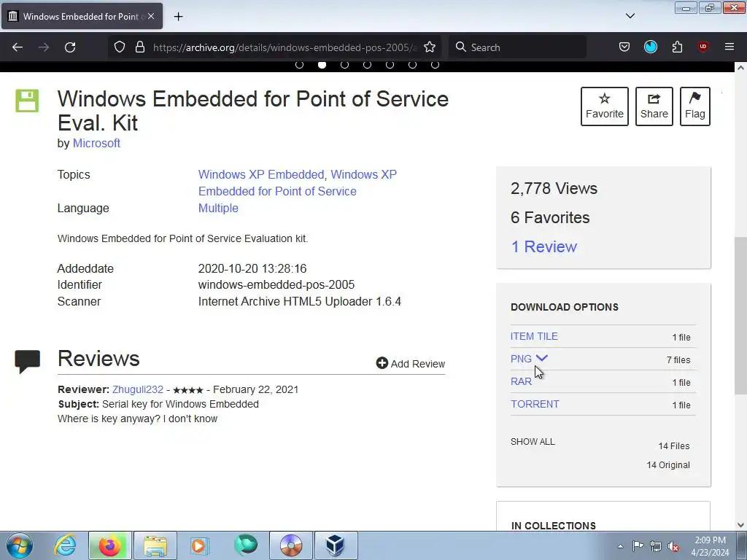Viewport: 747px width, 560px height.
Task: Click the page vertical scrollbar thumb
Action: tap(741, 315)
